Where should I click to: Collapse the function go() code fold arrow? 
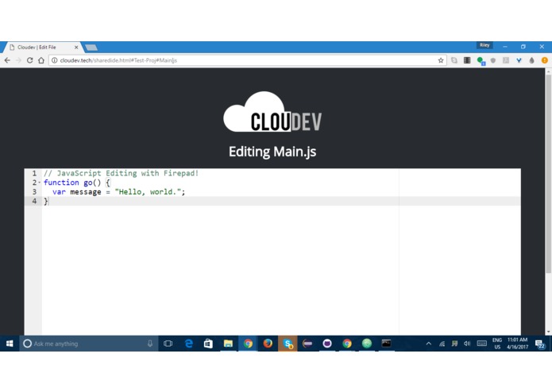(x=40, y=183)
